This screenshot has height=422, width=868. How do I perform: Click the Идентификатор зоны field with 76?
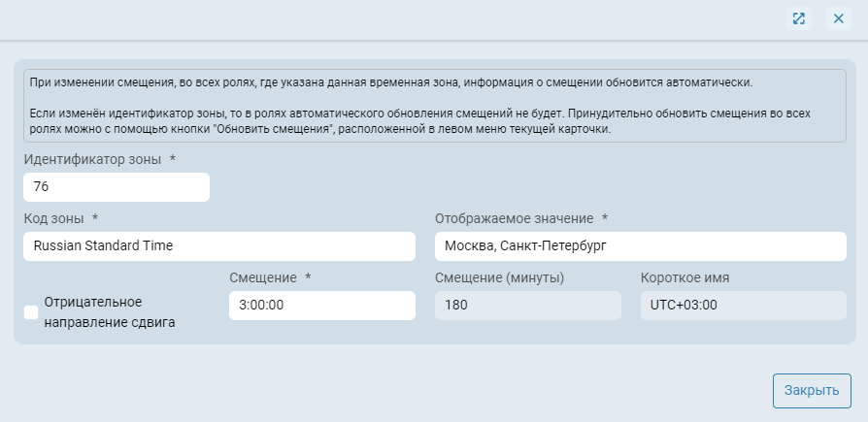pos(117,187)
